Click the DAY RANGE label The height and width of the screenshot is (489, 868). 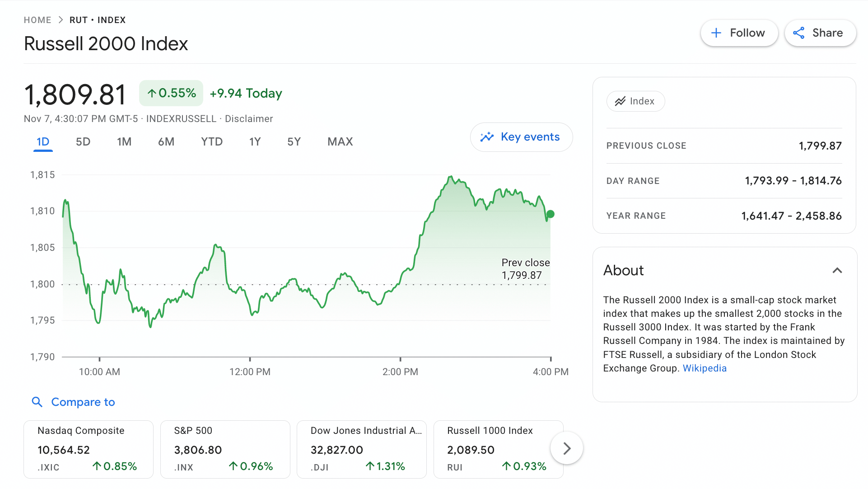[x=633, y=181]
